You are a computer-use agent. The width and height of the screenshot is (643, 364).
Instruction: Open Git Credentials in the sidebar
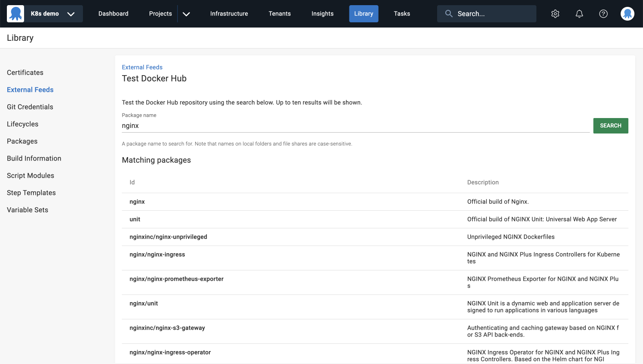[x=30, y=106]
